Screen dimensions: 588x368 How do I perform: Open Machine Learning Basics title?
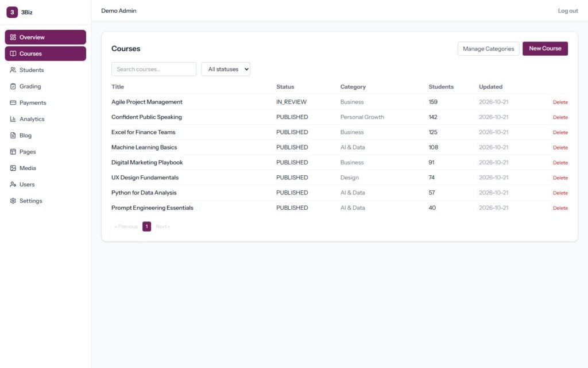click(x=144, y=147)
